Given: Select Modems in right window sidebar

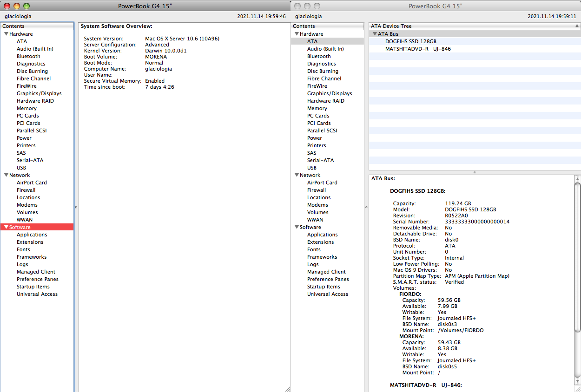Looking at the screenshot, I should pos(317,205).
